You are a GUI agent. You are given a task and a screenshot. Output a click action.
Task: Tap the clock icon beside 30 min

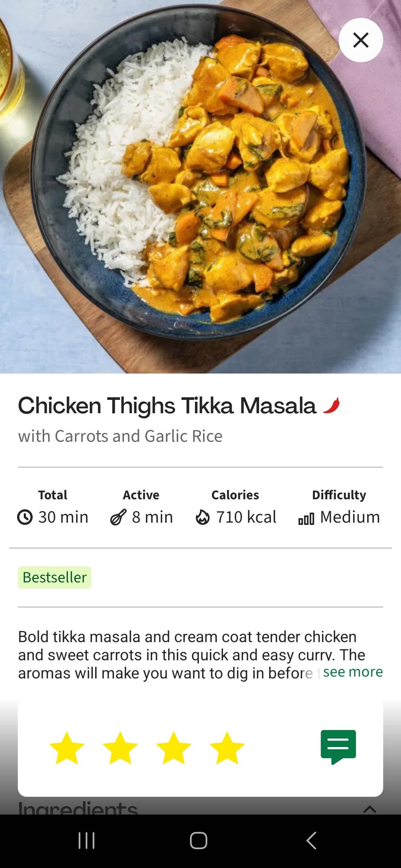[x=25, y=517]
